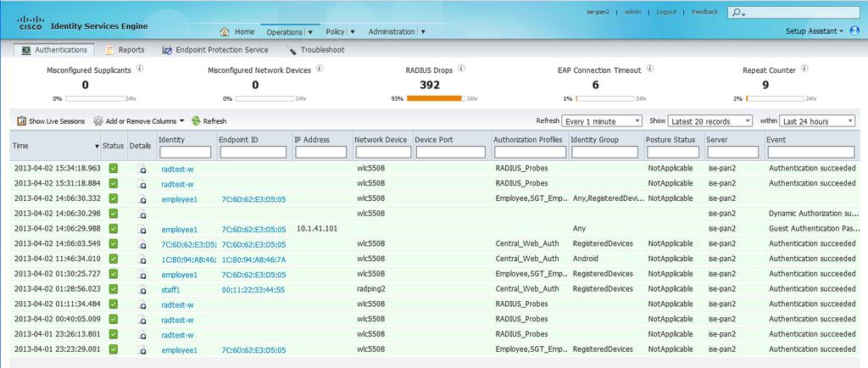This screenshot has width=868, height=368.
Task: Click the ise-pan2 link in the header
Action: pos(598,12)
